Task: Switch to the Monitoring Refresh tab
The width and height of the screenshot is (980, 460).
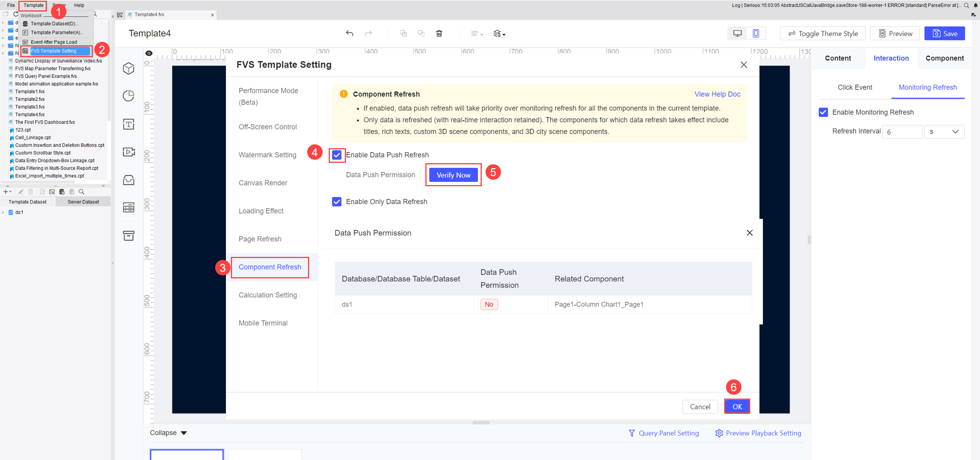Action: pyautogui.click(x=927, y=87)
